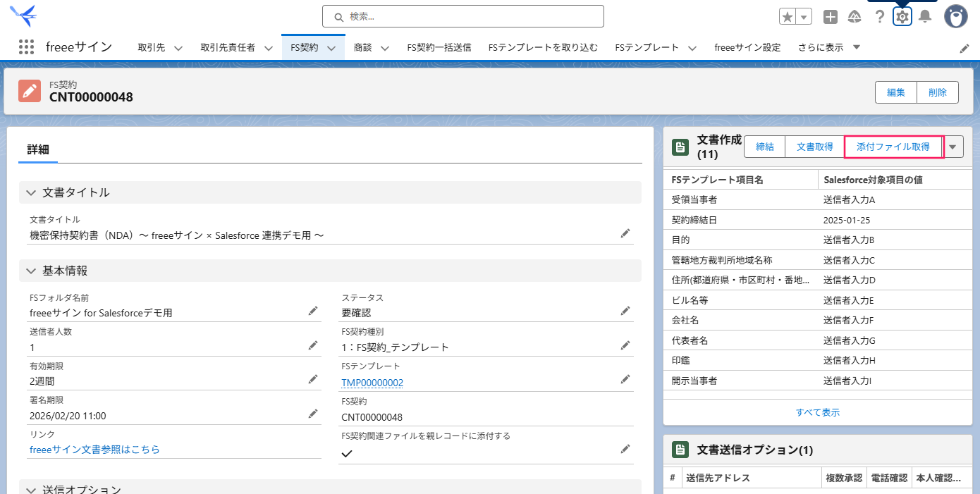Click FS契約関連ファイルを親レコードに添付する checkmark
Screen dimensions: 980x494
[x=346, y=453]
